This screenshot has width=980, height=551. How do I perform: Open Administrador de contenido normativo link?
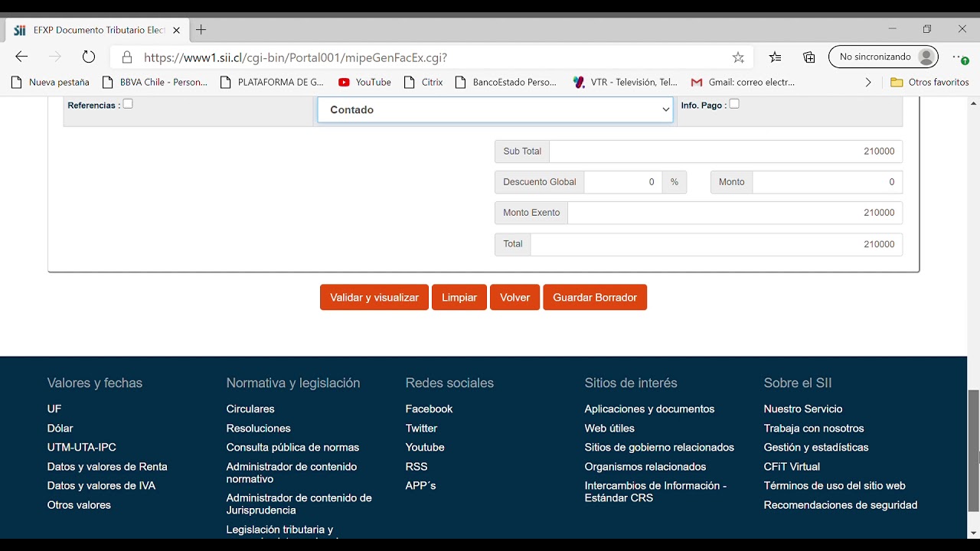pyautogui.click(x=292, y=473)
